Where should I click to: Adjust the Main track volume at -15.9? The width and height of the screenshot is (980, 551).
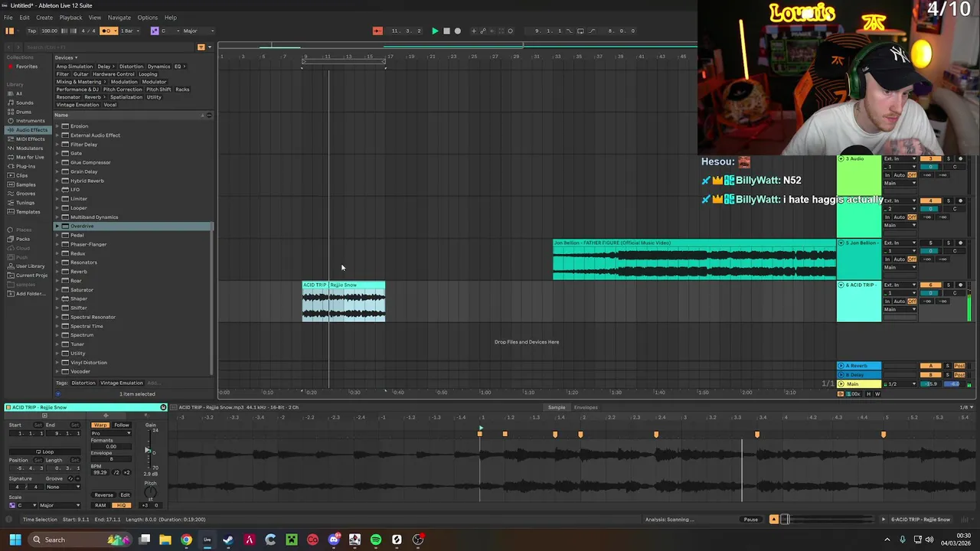[x=930, y=384]
